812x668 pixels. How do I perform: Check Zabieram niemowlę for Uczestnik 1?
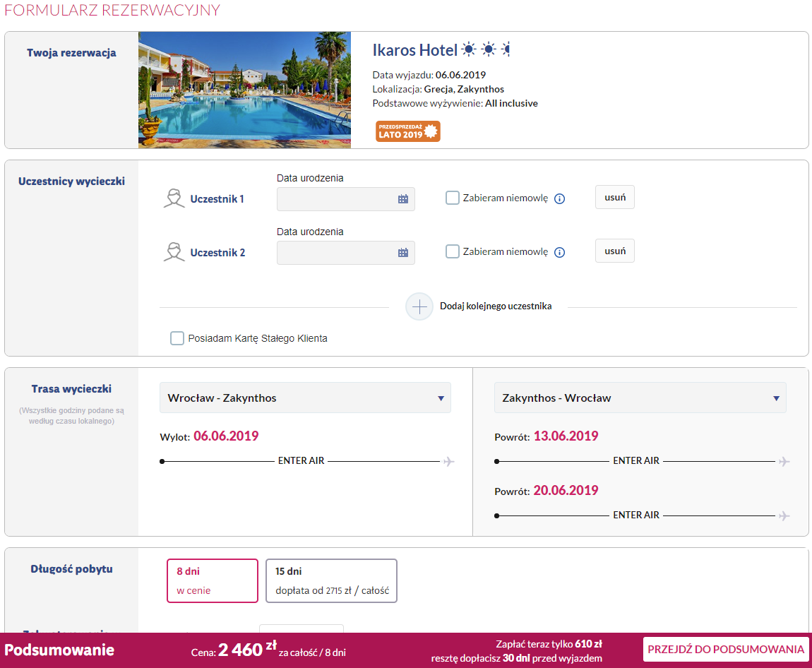[x=452, y=198]
